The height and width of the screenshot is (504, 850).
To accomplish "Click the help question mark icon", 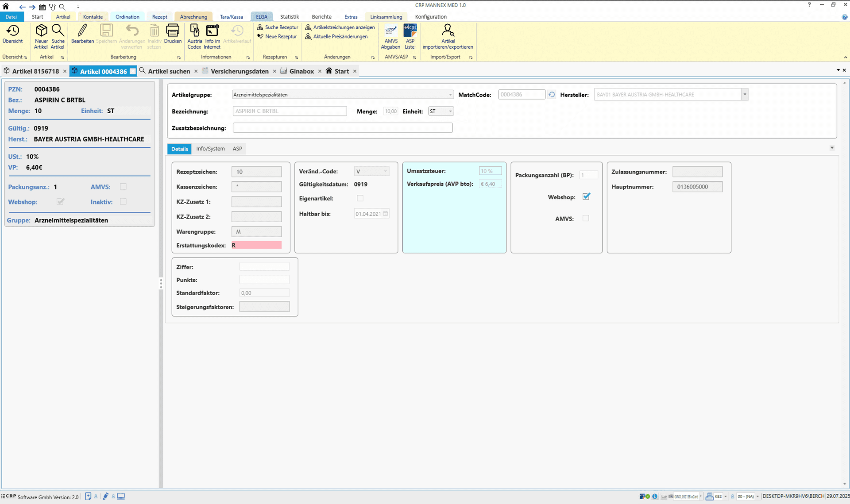I will point(810,5).
